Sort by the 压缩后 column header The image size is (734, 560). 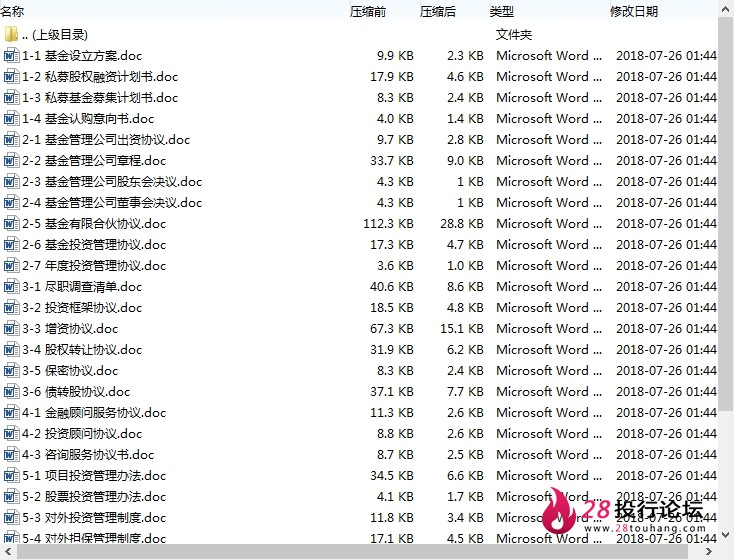[438, 11]
